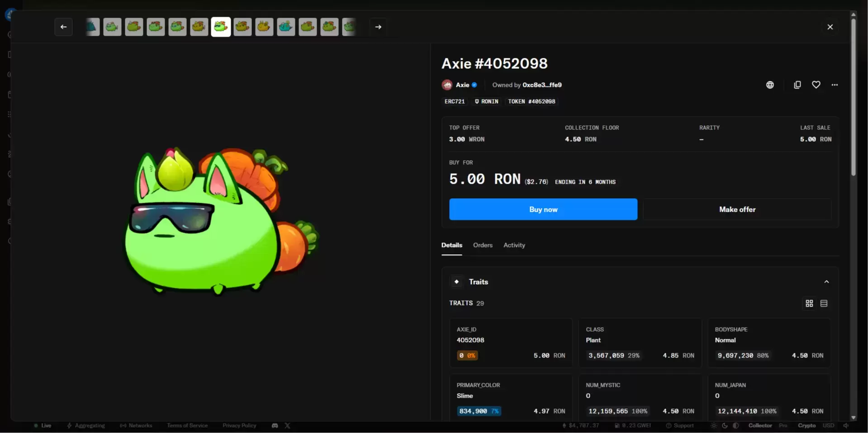The width and height of the screenshot is (868, 433).
Task: Open the Activity tab
Action: (x=514, y=245)
